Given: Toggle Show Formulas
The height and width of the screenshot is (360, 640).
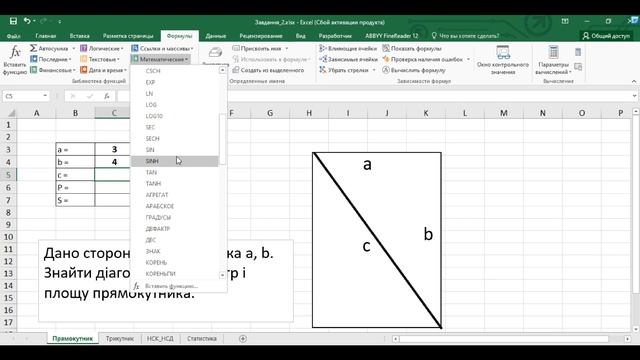Looking at the screenshot, I should 412,49.
